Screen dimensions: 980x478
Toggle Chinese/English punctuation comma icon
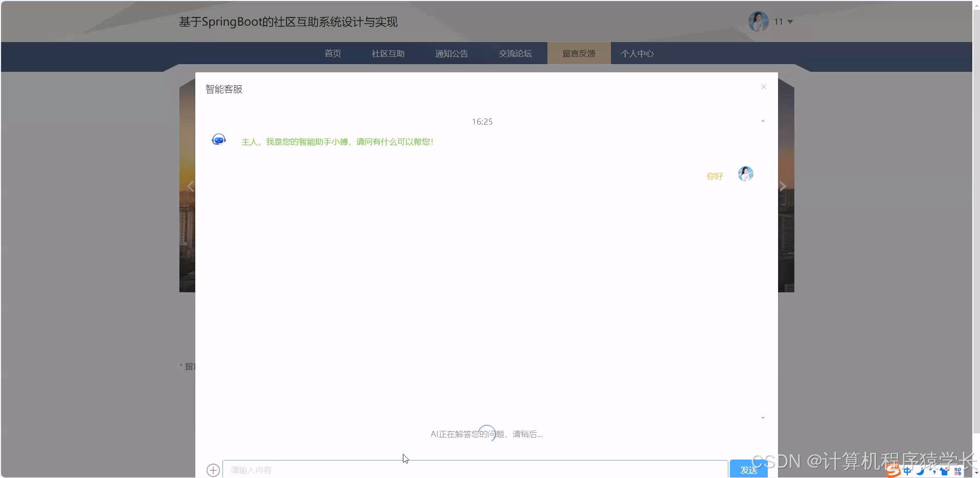(x=934, y=471)
